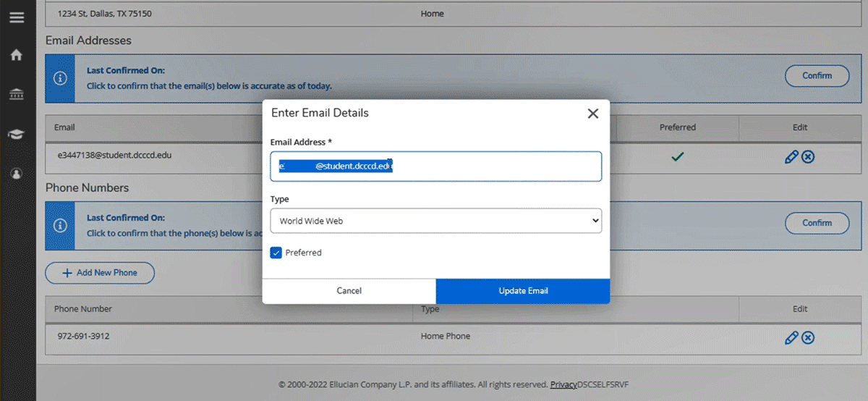This screenshot has width=868, height=401.
Task: Click the info icon in Email Addresses banner
Action: click(61, 78)
